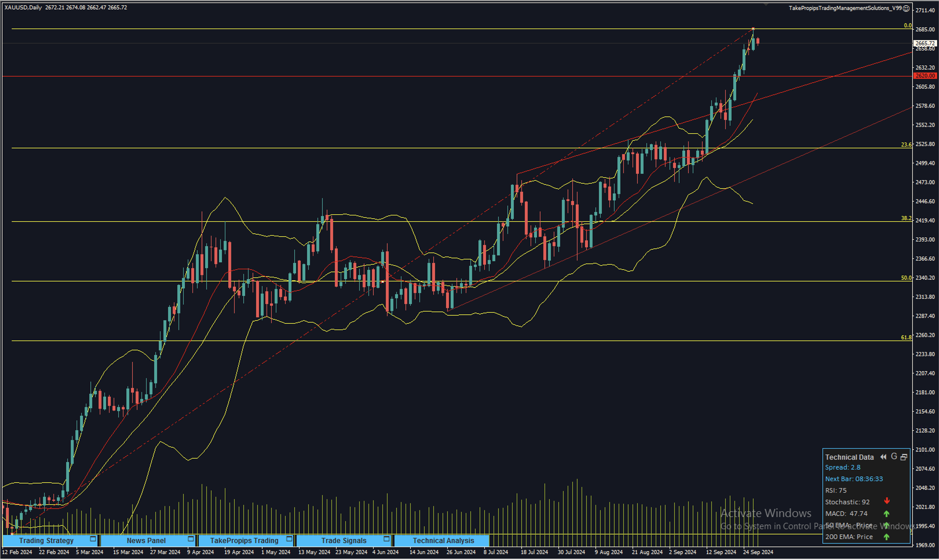Image resolution: width=939 pixels, height=560 pixels.
Task: Click the 23.6 Fibonacci level label
Action: tap(906, 145)
